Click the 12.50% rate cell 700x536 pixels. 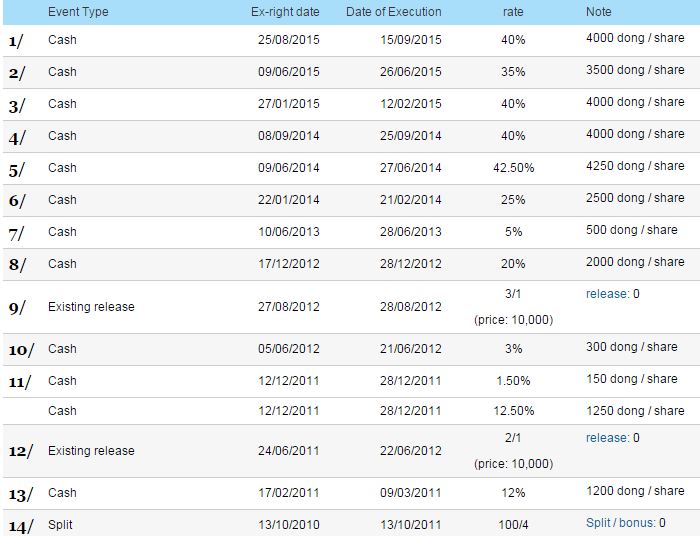(x=513, y=411)
